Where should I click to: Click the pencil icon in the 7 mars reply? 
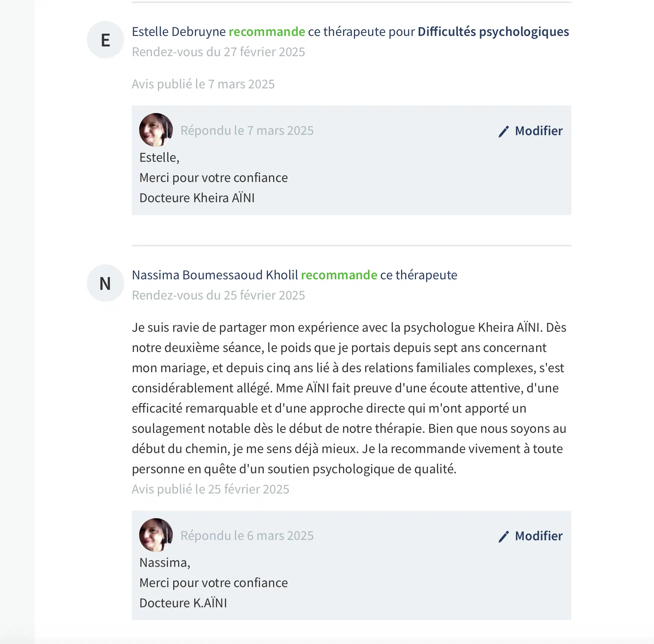coord(504,131)
